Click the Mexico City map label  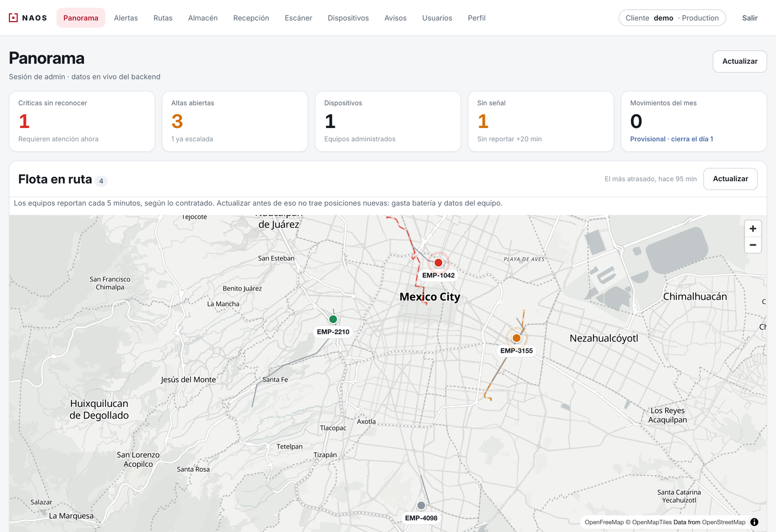tap(430, 297)
